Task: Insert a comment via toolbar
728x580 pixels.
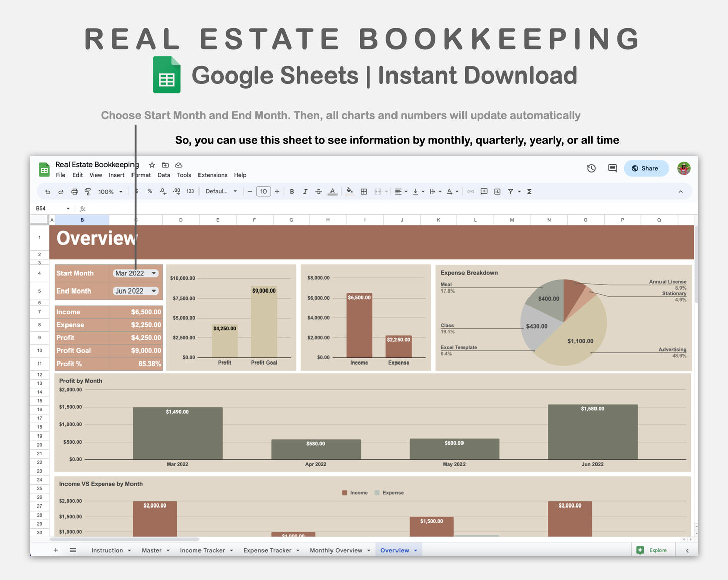Action: (x=484, y=191)
